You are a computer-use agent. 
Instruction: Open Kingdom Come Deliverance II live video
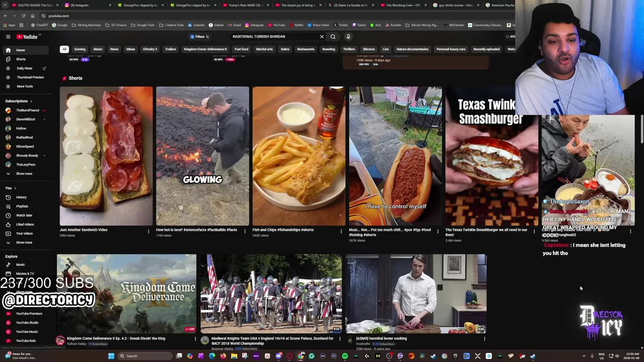click(x=126, y=294)
